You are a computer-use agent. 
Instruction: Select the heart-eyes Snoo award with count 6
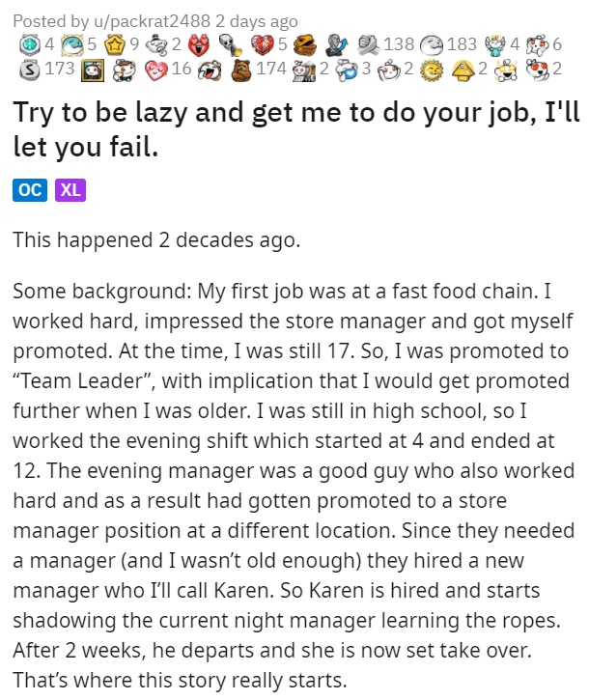click(538, 44)
